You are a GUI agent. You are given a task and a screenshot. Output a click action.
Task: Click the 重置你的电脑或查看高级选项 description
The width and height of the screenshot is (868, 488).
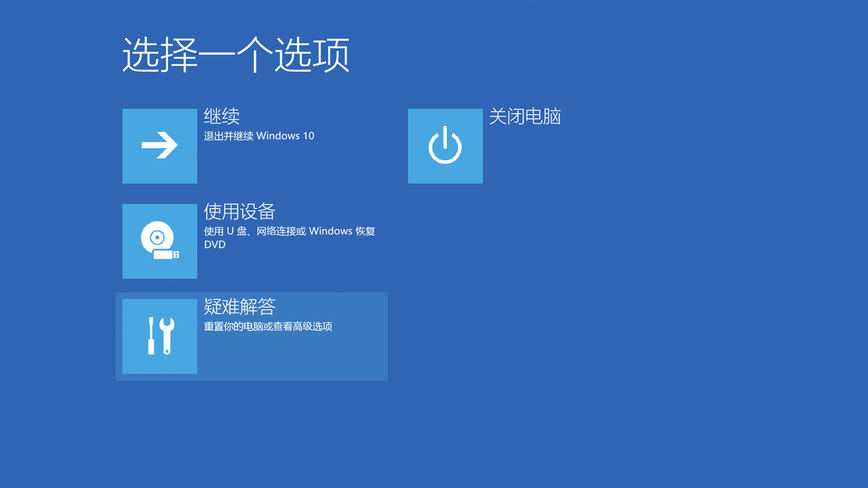click(x=268, y=326)
